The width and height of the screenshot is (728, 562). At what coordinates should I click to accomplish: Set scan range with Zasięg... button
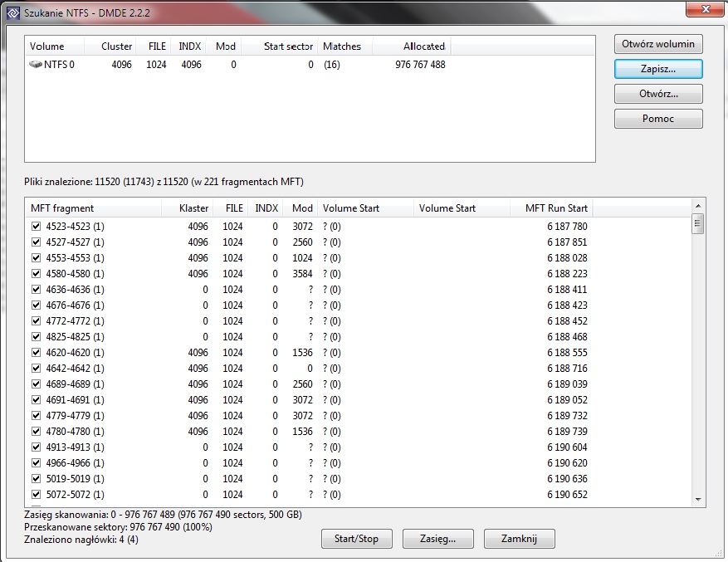click(437, 539)
